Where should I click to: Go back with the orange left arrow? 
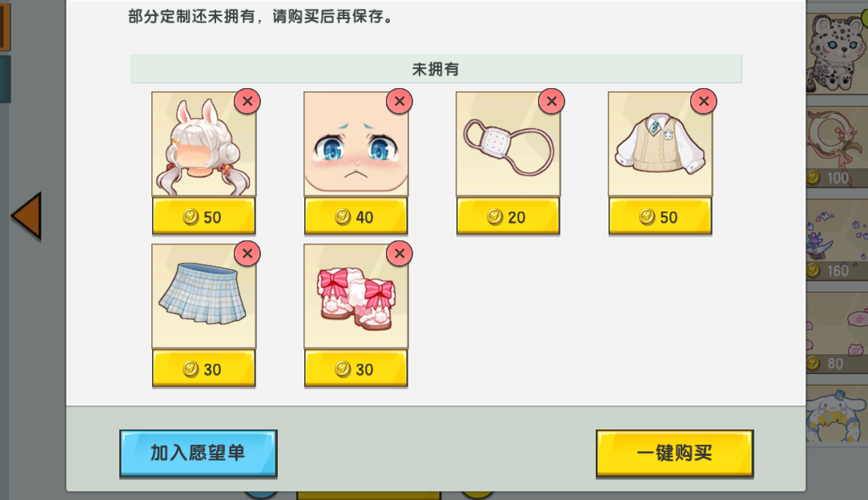(x=26, y=216)
